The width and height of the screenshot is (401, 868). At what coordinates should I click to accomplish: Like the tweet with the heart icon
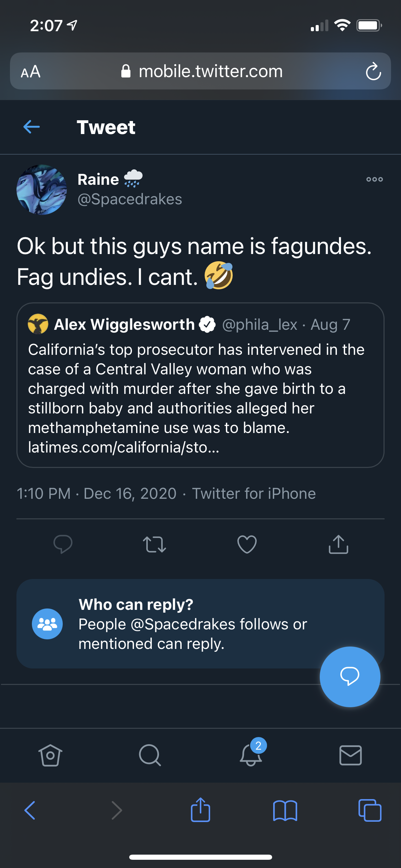coord(247,544)
